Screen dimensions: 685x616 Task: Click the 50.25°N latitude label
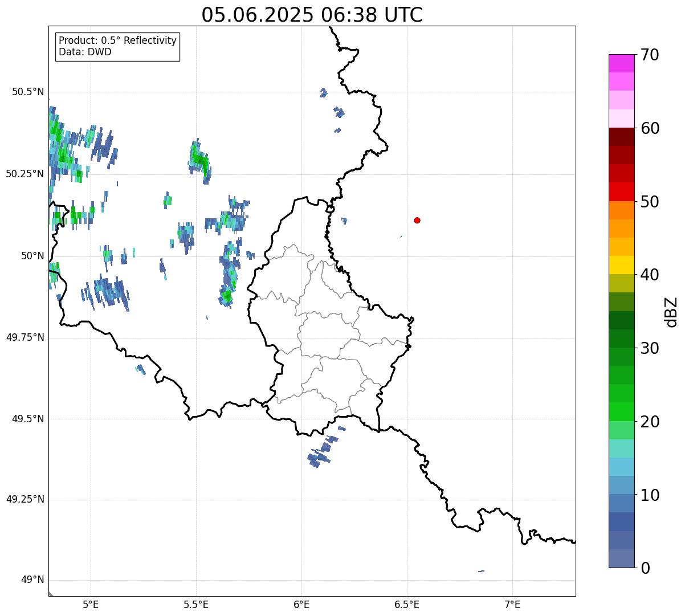pos(25,174)
